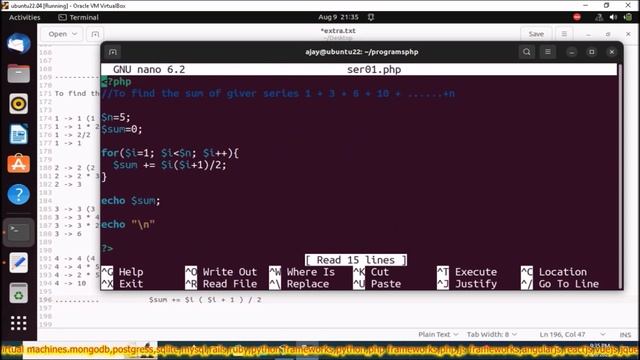The height and width of the screenshot is (360, 640).
Task: Click the ^X Exit nano shortcut
Action: [122, 284]
